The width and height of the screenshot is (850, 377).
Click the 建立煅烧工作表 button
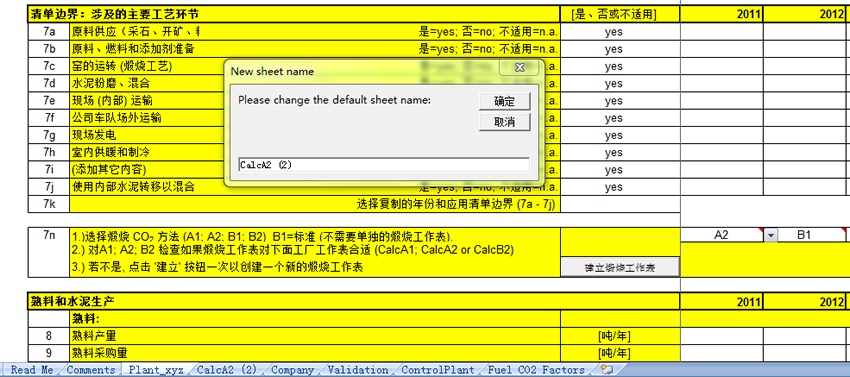click(x=620, y=267)
